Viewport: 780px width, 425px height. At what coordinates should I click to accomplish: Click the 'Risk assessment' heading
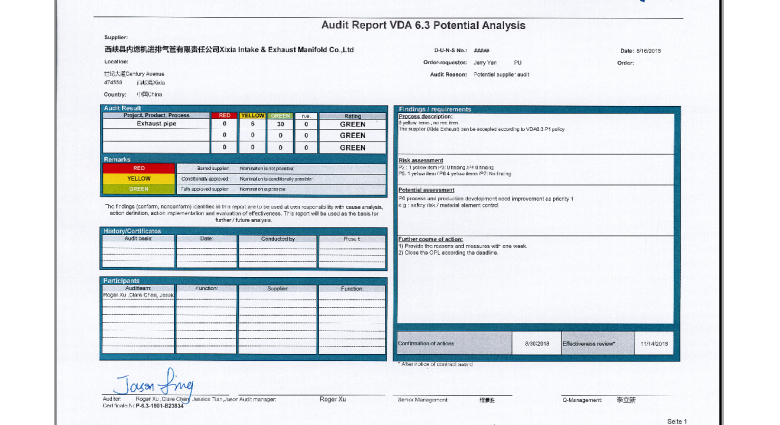click(x=420, y=159)
